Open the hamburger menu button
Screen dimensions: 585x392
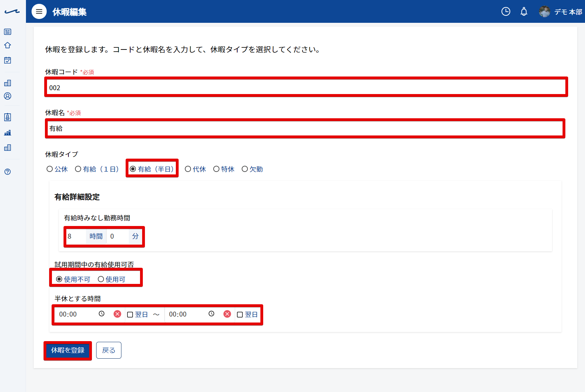coord(39,12)
